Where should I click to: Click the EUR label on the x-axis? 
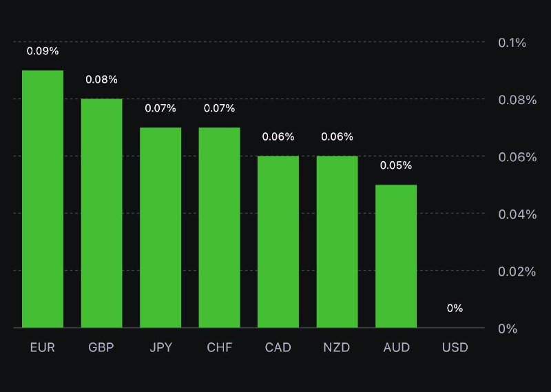[x=42, y=347]
